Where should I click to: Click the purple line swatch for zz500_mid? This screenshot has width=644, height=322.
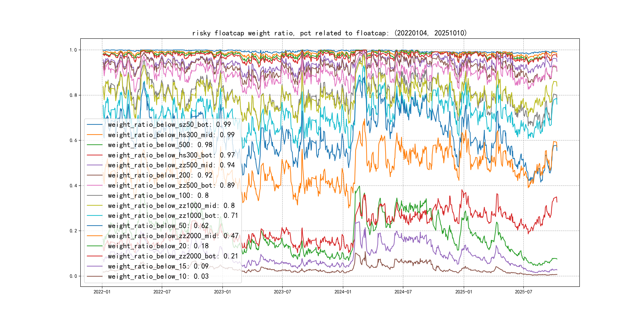95,165
